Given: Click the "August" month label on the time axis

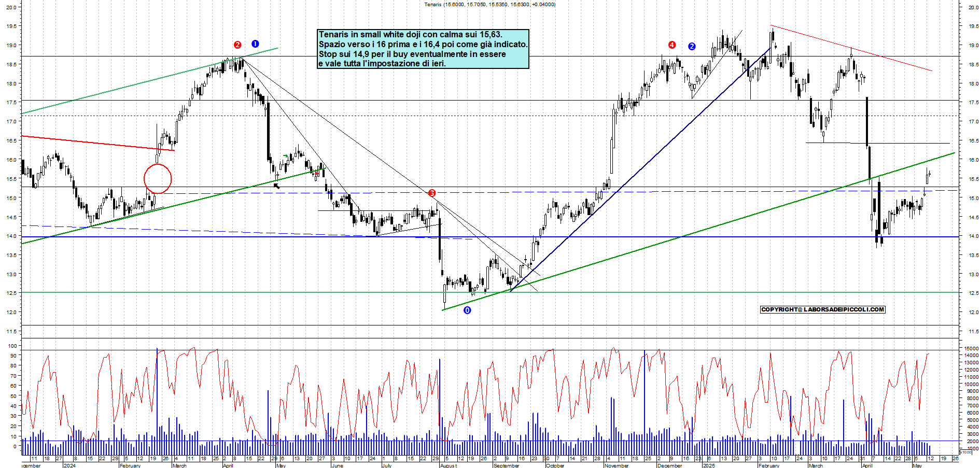Looking at the screenshot, I should coord(449,465).
